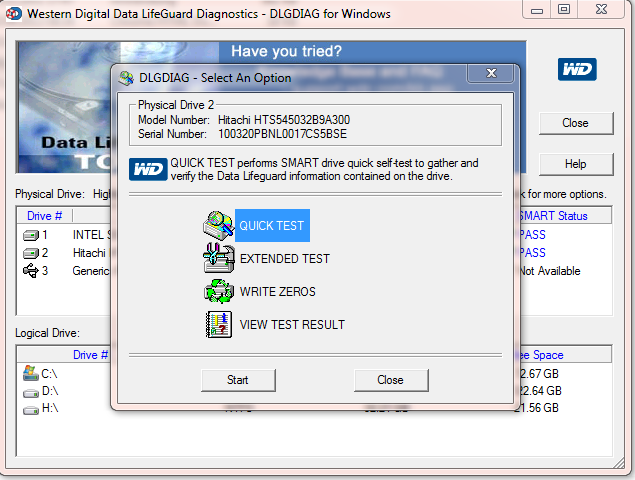Viewport: 635px width, 480px height.
Task: Select the C:\ logical drive icon
Action: [x=31, y=373]
